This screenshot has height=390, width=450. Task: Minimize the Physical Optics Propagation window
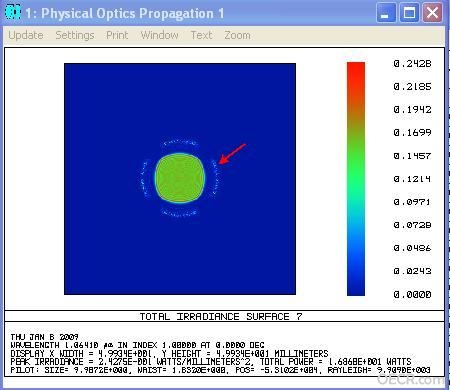pyautogui.click(x=386, y=13)
